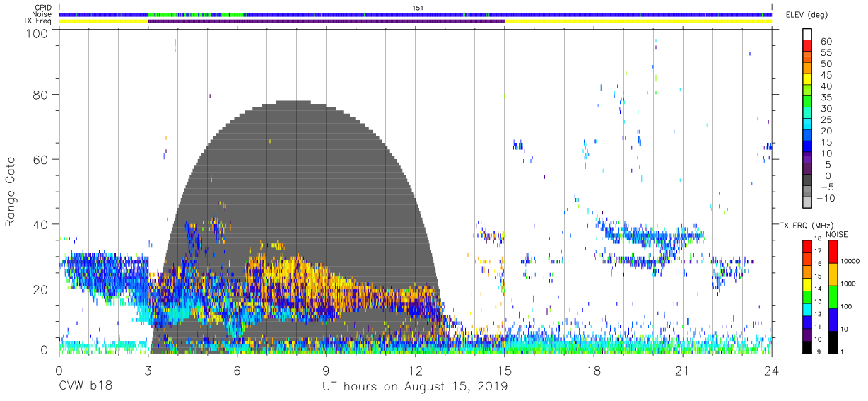This screenshot has height=401, width=868.
Task: Click the 100 tick on the Range Gate axis
Action: click(36, 33)
